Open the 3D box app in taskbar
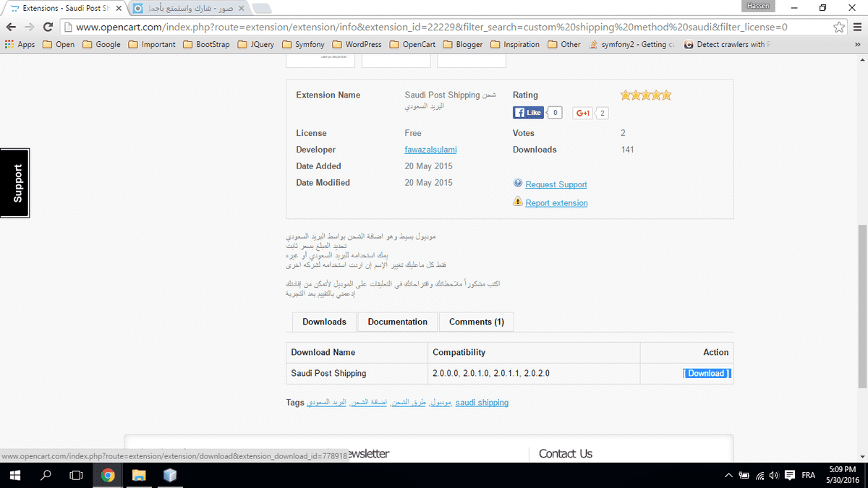This screenshot has width=868, height=488. (170, 475)
